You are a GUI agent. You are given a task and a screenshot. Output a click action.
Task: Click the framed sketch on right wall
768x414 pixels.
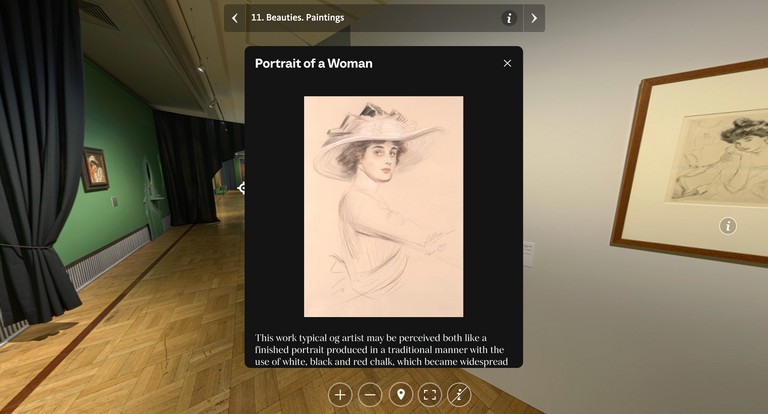(700, 160)
